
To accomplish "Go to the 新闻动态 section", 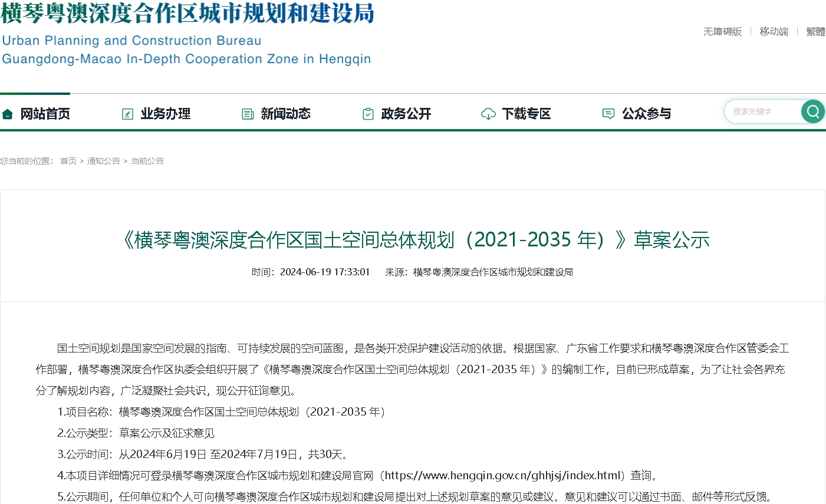I will click(285, 114).
